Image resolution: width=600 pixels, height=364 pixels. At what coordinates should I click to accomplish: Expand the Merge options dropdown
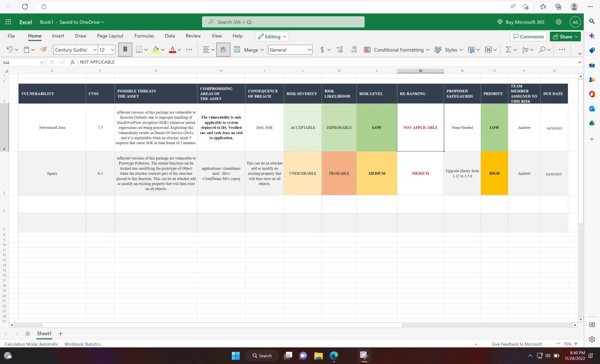pos(261,49)
